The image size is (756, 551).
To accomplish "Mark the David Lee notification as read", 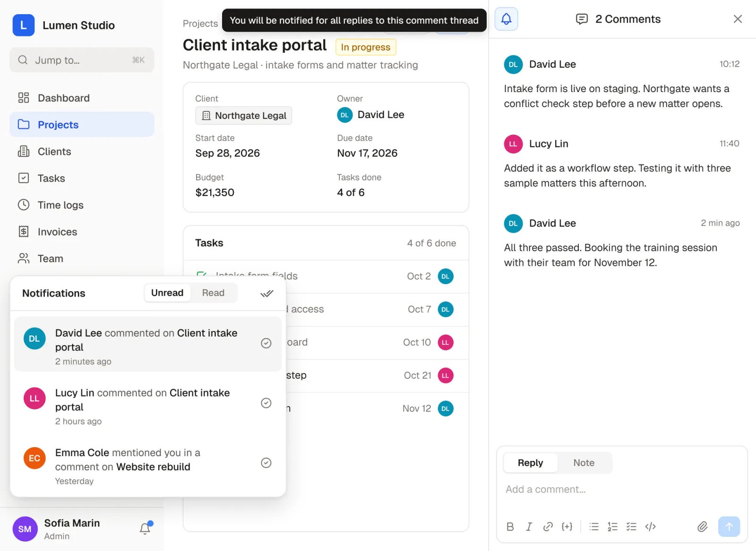I will coord(266,343).
